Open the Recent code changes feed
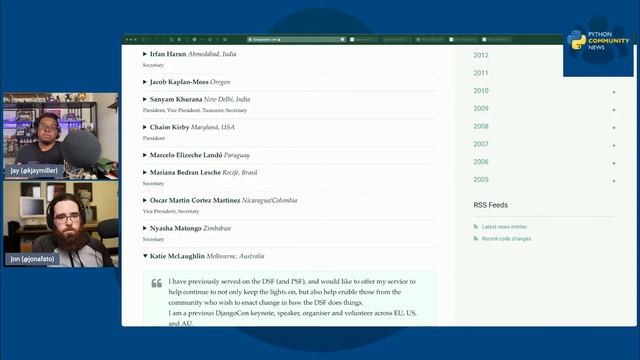Image resolution: width=640 pixels, height=360 pixels. pos(507,239)
